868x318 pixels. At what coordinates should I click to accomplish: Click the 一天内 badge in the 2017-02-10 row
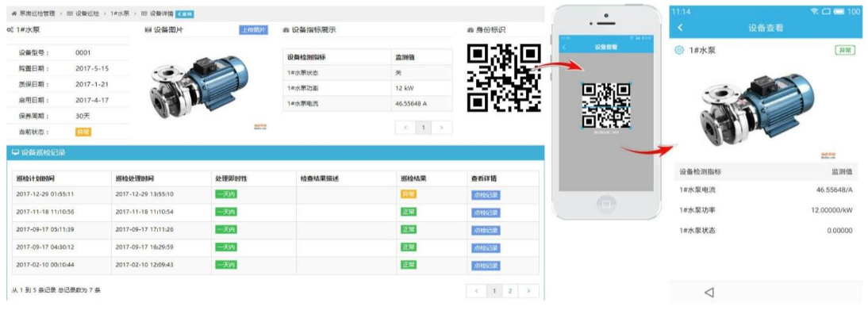click(x=226, y=265)
